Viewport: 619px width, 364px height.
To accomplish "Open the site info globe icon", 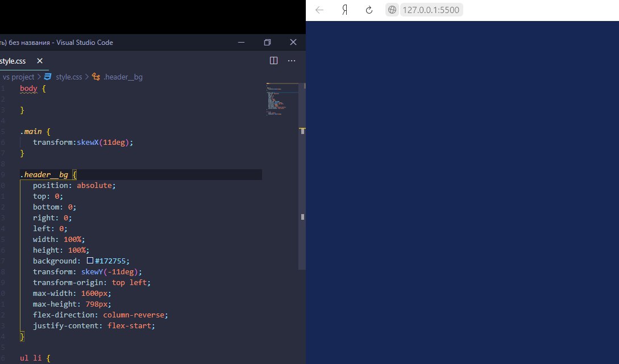I will [x=392, y=10].
